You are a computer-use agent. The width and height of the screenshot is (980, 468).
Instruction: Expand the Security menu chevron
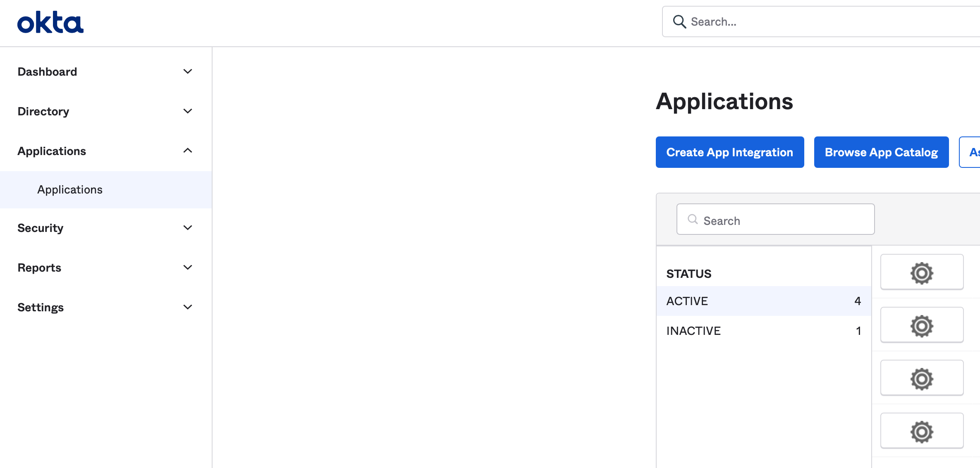tap(188, 228)
